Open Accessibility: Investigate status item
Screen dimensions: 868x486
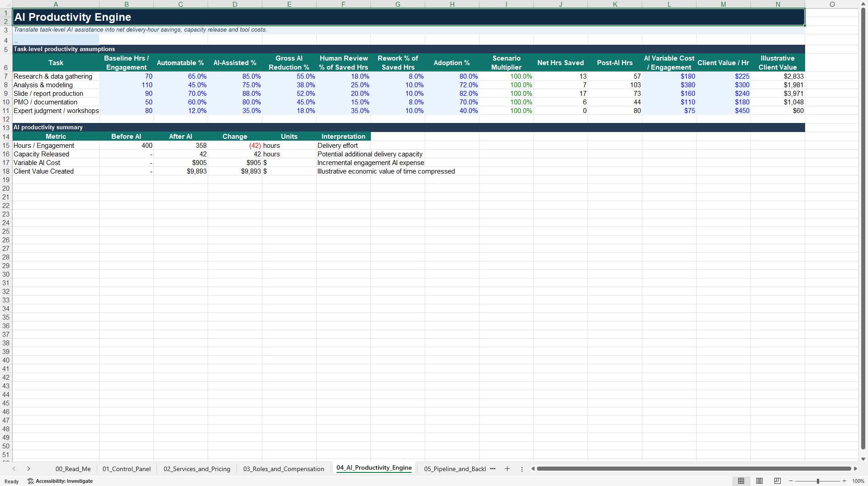point(60,481)
